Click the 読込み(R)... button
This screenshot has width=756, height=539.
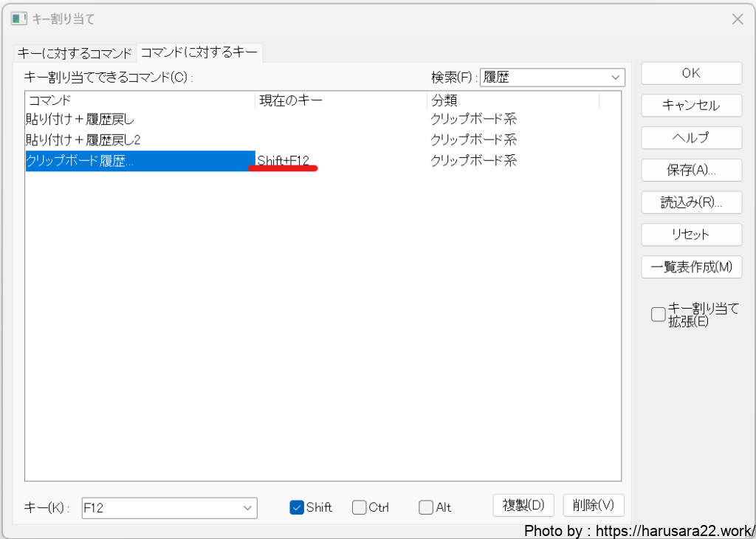[691, 202]
